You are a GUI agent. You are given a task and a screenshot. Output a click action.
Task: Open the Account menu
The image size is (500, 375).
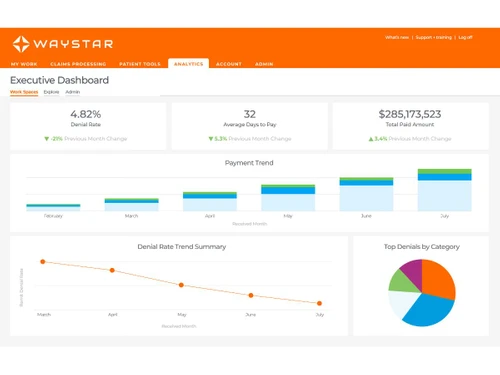[x=229, y=64]
